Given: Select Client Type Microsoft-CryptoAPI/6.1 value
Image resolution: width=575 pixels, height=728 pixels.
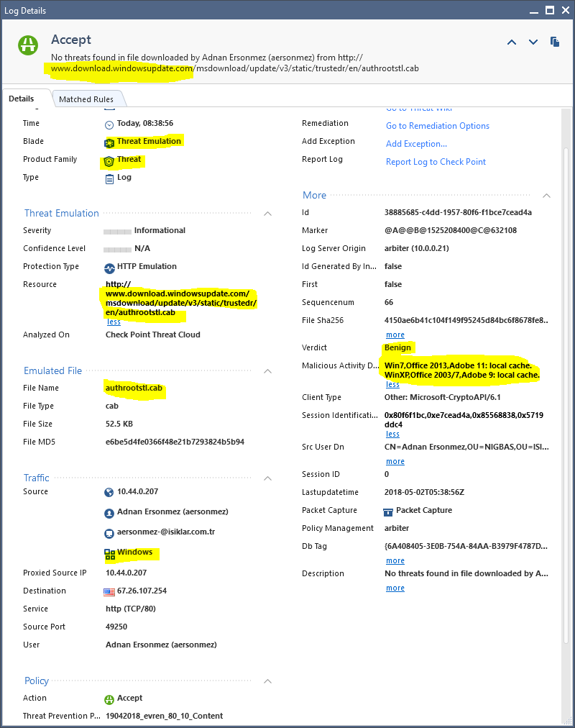Looking at the screenshot, I should click(442, 397).
